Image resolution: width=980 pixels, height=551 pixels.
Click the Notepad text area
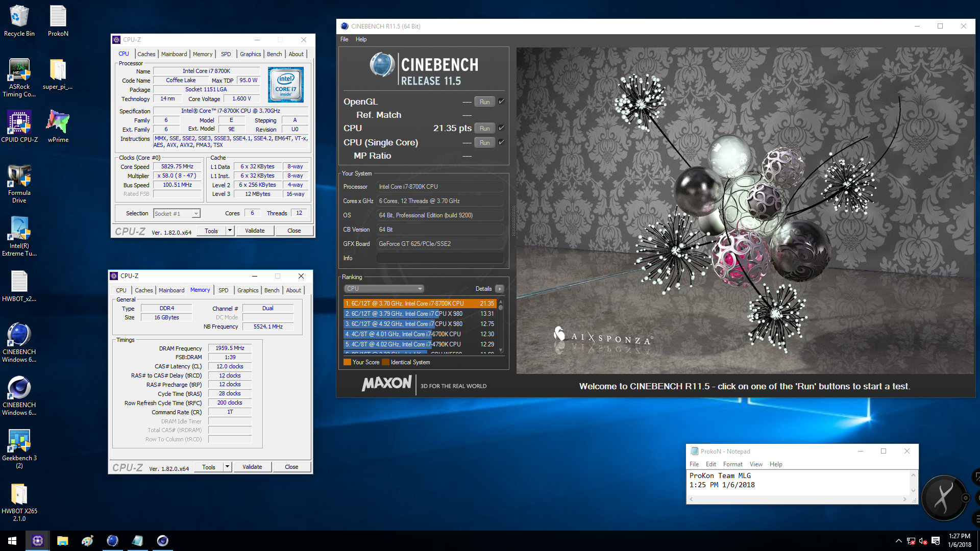[x=799, y=483]
